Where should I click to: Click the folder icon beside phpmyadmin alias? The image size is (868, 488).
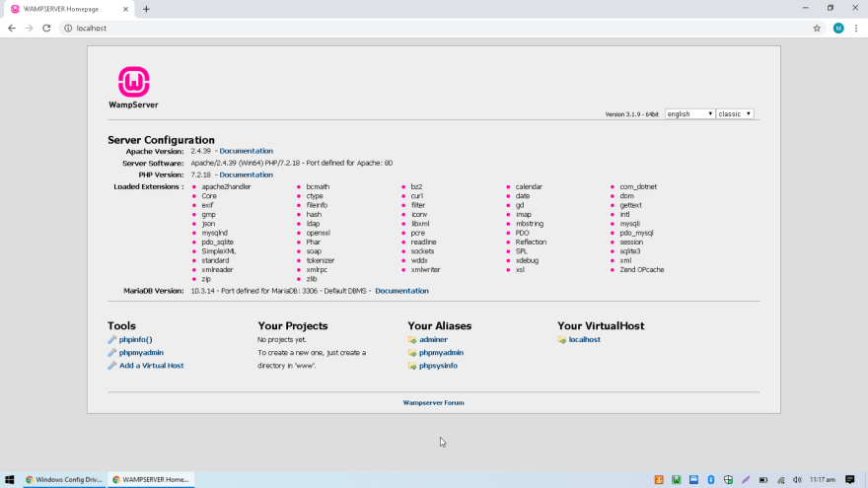point(412,353)
